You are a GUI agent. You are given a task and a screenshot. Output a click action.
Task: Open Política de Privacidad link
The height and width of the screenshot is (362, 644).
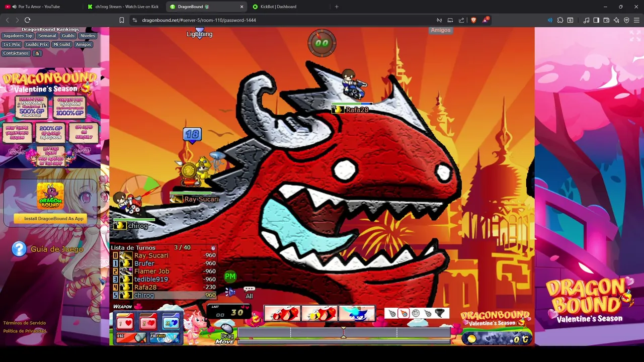coord(25,331)
